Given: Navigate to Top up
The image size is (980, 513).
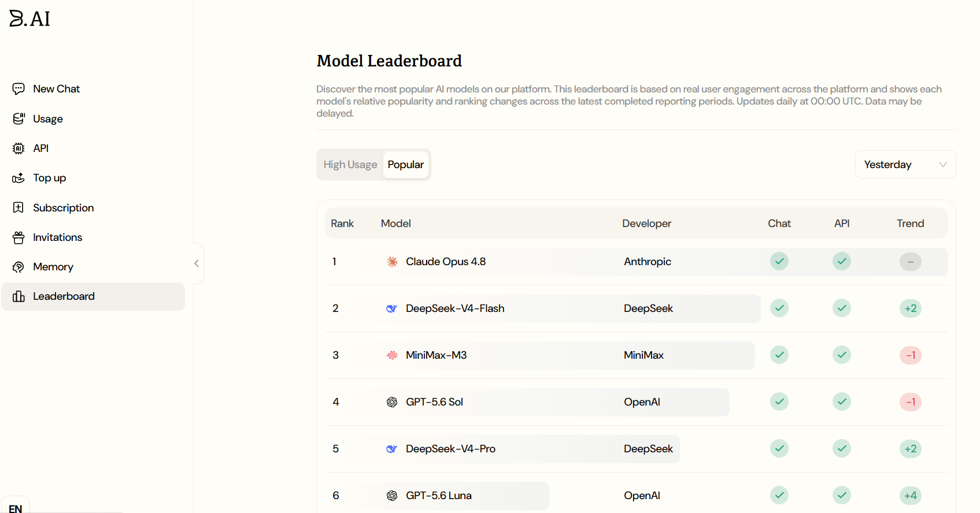Looking at the screenshot, I should [x=93, y=178].
